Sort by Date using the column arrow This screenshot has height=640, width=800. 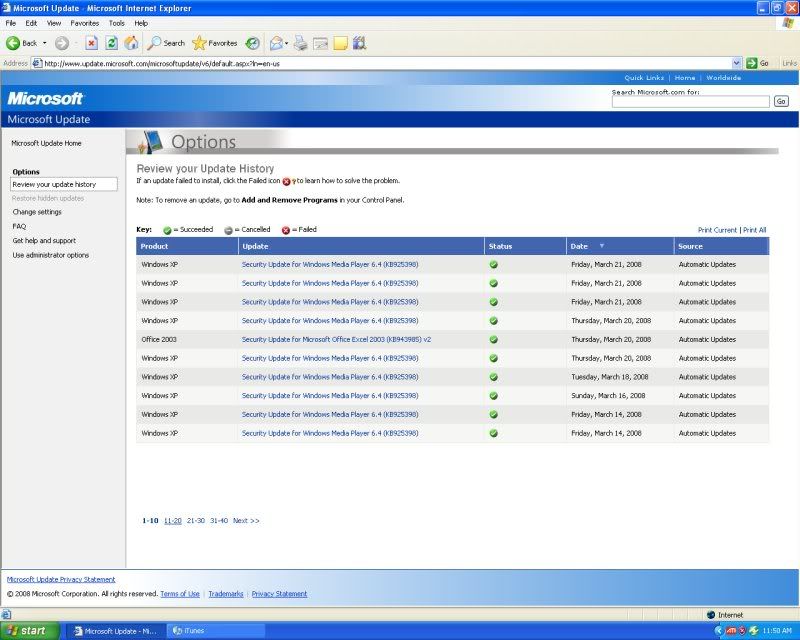[x=602, y=246]
